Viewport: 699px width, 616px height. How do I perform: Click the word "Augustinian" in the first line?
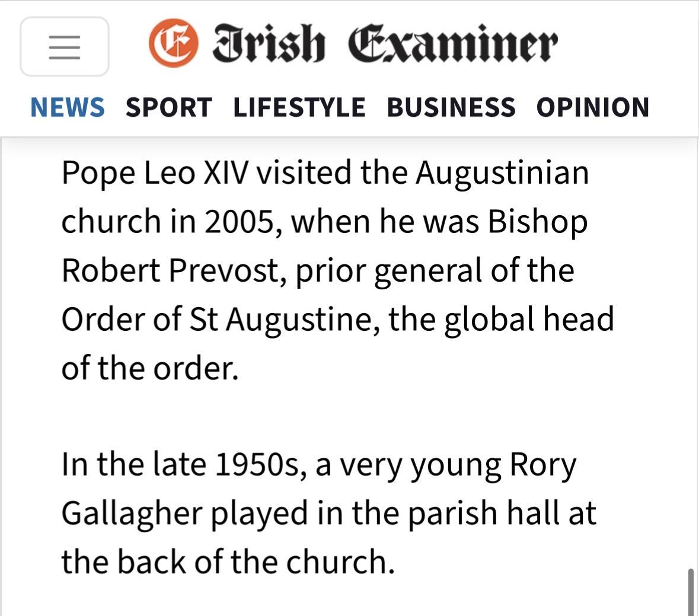pos(502,173)
